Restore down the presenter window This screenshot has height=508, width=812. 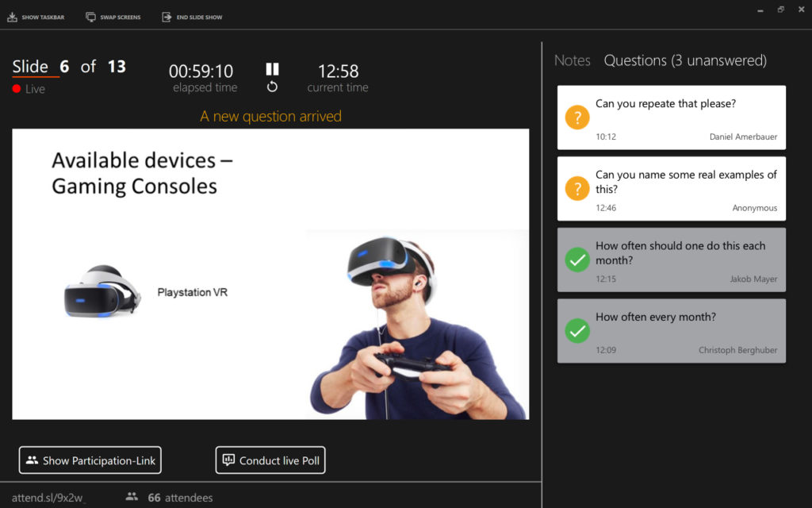pos(780,10)
